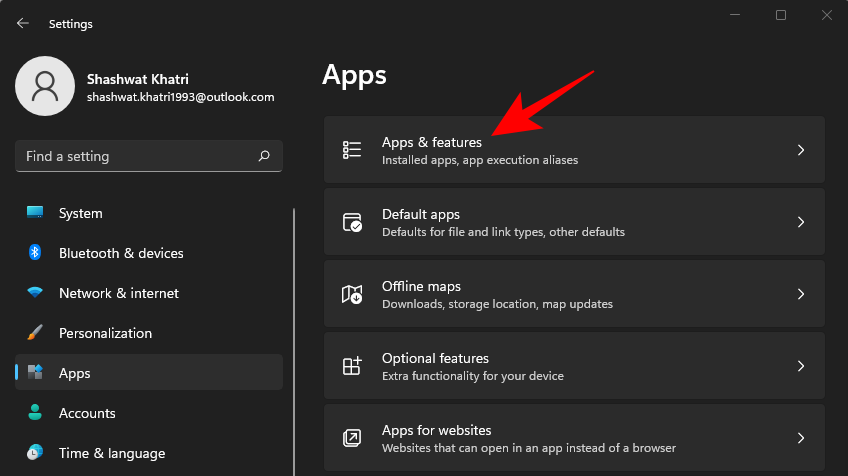Click the sidebar vertical scrollbar
Viewport: 848px width, 476px height.
coord(294,342)
